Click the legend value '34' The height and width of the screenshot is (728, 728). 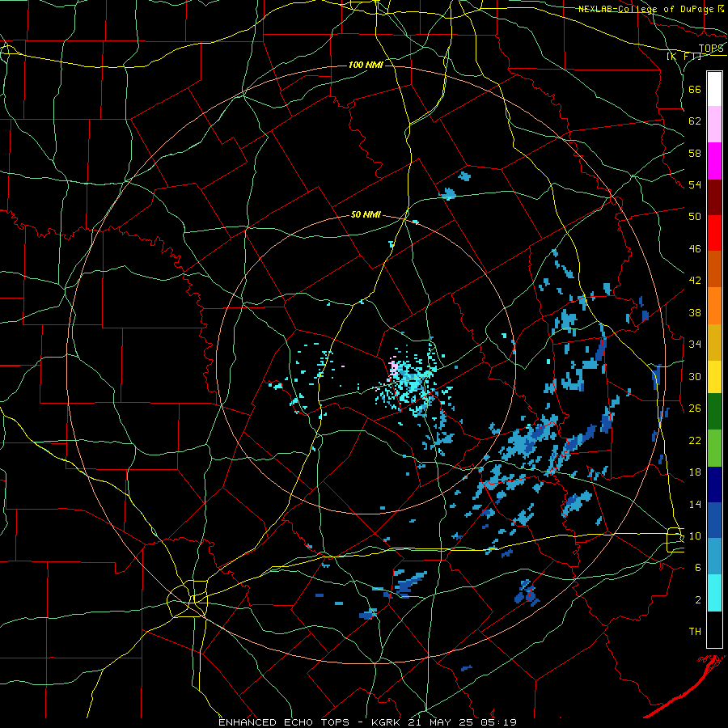tap(695, 345)
